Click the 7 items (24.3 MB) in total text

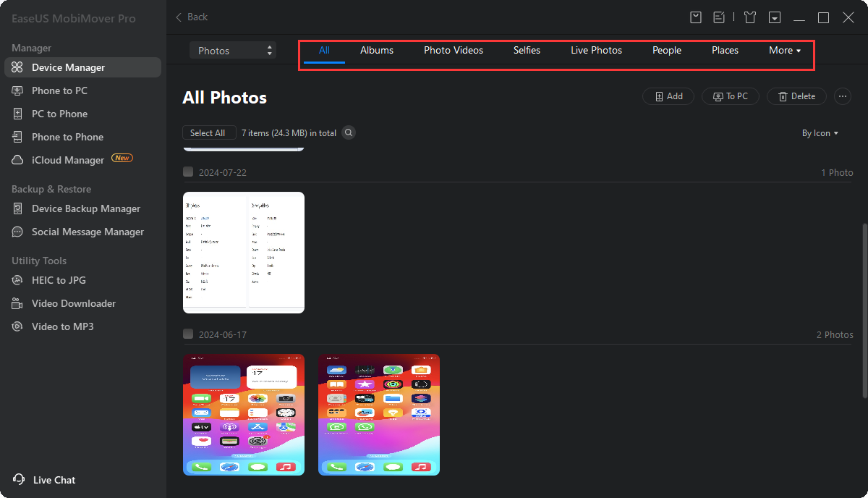[289, 133]
